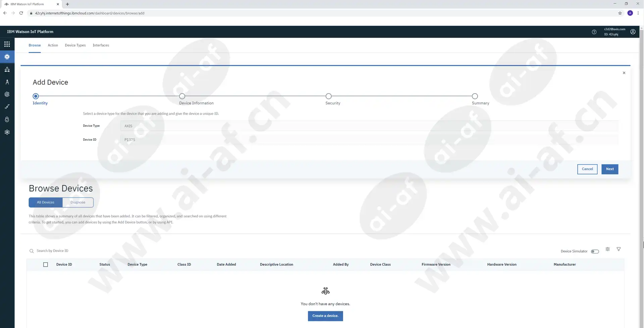Click the Device ID input field

click(370, 140)
